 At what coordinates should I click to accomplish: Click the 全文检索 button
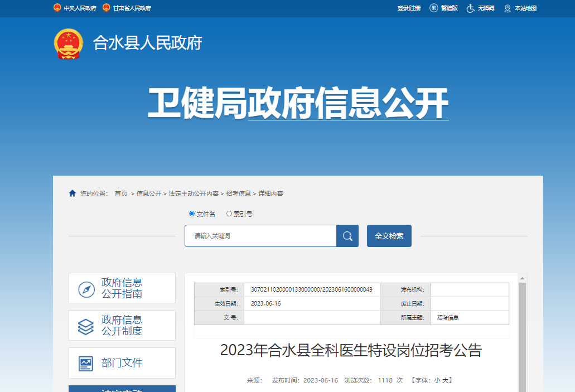pyautogui.click(x=389, y=236)
